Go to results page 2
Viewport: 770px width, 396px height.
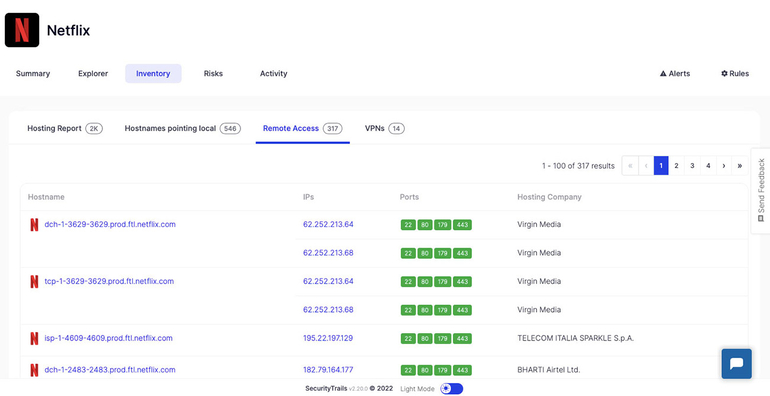pyautogui.click(x=676, y=166)
